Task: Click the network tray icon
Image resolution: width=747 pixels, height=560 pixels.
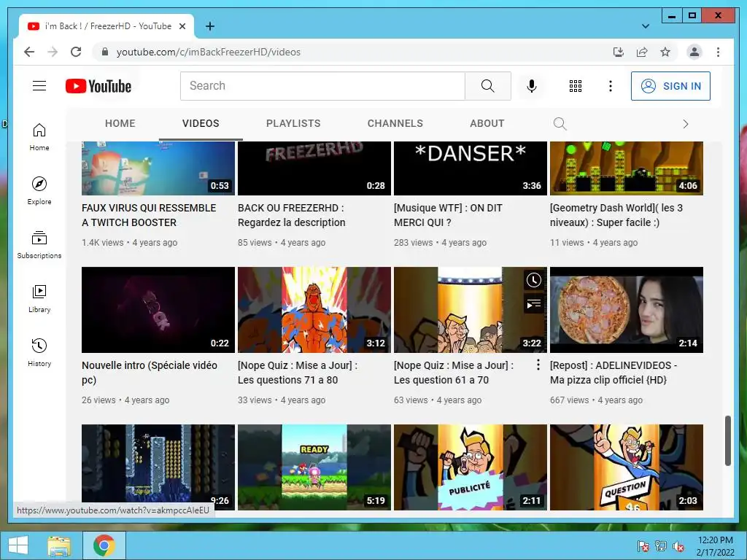Action: point(660,546)
